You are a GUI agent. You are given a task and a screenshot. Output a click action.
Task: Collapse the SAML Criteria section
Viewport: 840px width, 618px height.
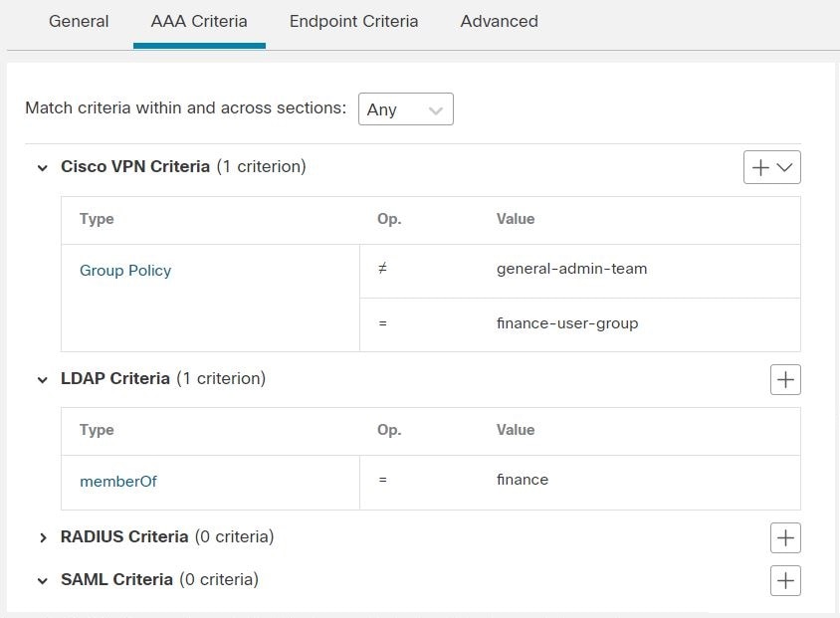[x=43, y=580]
